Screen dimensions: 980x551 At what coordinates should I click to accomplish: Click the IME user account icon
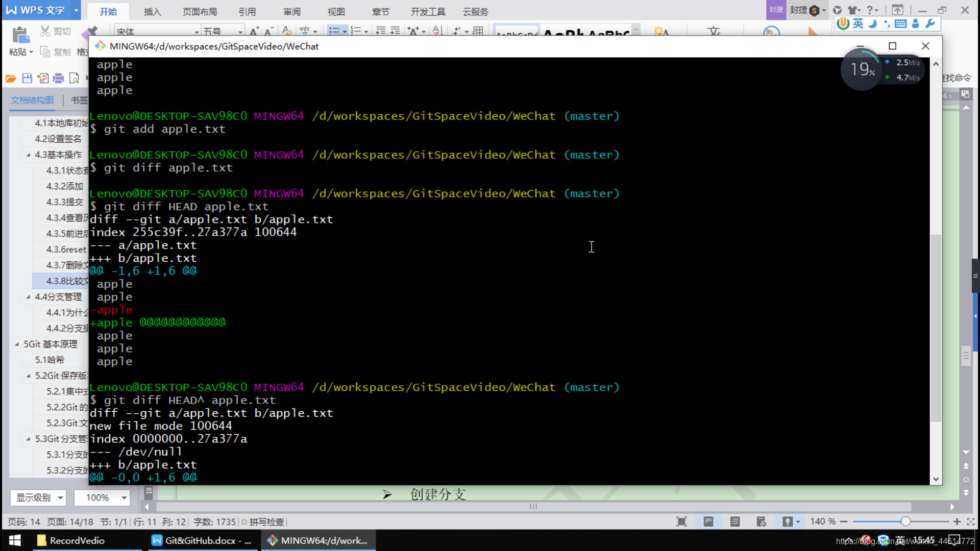(x=915, y=23)
